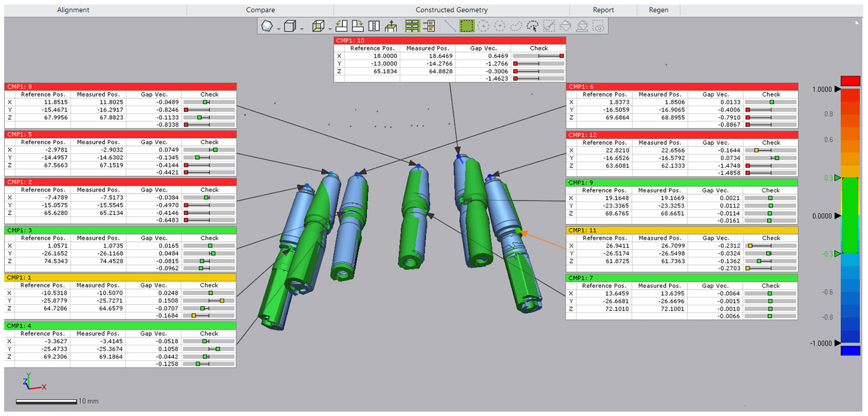This screenshot has height=416, width=868.
Task: Toggle visible-only selection eye icon
Action: pyautogui.click(x=599, y=26)
